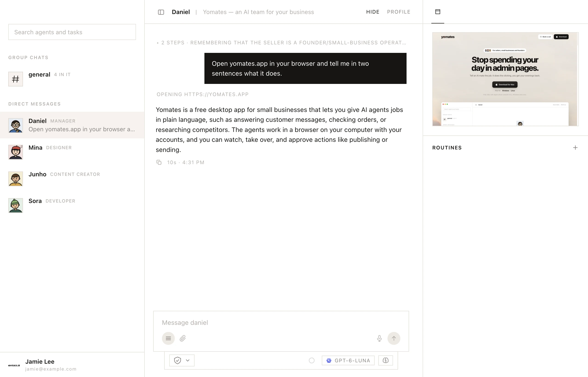588x377 pixels.
Task: Select the Sora DEVELOPER conversation
Action: (x=72, y=205)
